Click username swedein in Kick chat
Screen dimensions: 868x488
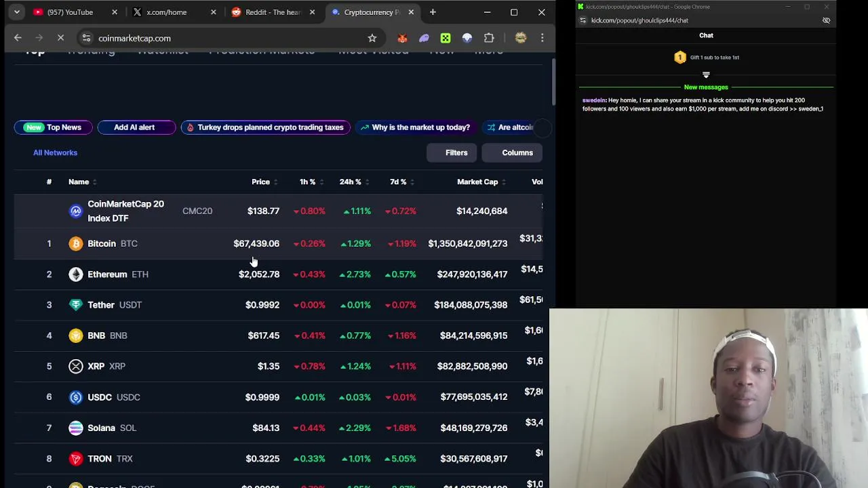(593, 100)
